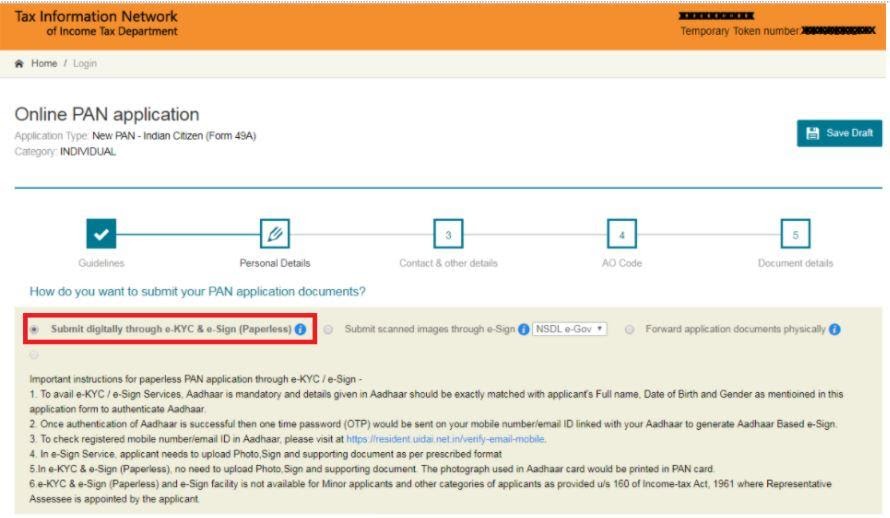Click info icon beside Forward application documents physically
This screenshot has width=890, height=518.
click(x=835, y=329)
